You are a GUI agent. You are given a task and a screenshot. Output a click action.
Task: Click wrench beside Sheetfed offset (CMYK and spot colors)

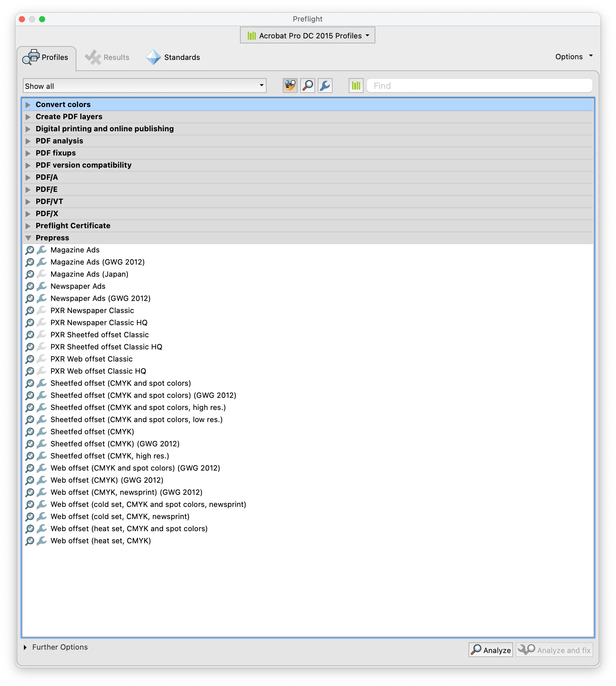coord(42,383)
